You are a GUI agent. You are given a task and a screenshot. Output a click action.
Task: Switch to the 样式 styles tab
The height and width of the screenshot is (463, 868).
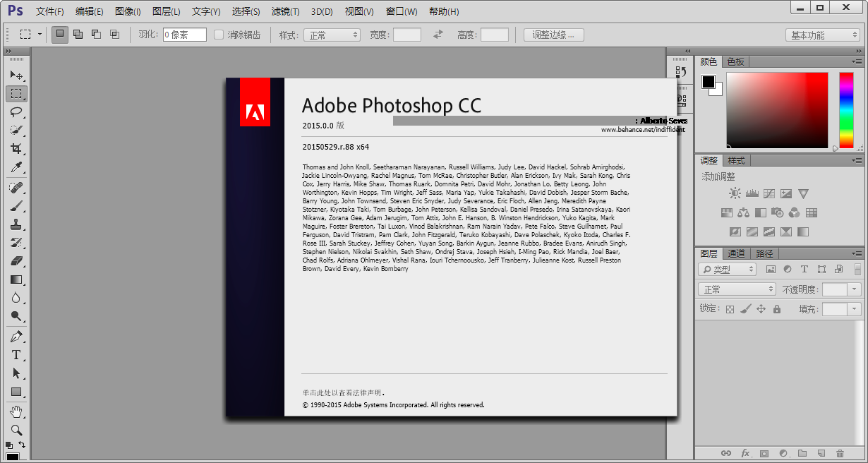coord(736,161)
